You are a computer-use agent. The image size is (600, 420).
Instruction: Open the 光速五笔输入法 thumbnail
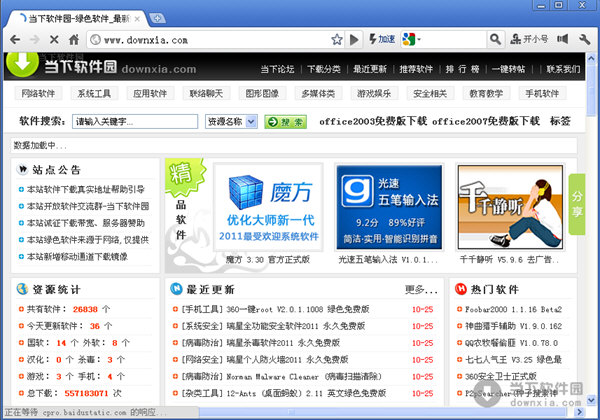389,207
